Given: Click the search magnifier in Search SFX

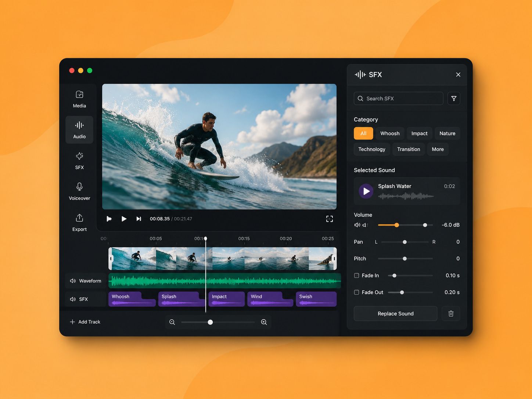Looking at the screenshot, I should [360, 98].
